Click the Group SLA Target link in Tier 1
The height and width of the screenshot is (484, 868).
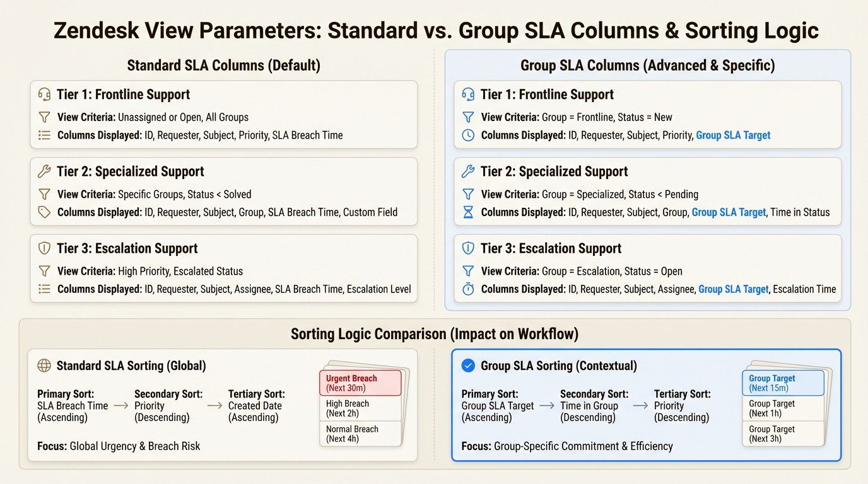click(x=733, y=135)
